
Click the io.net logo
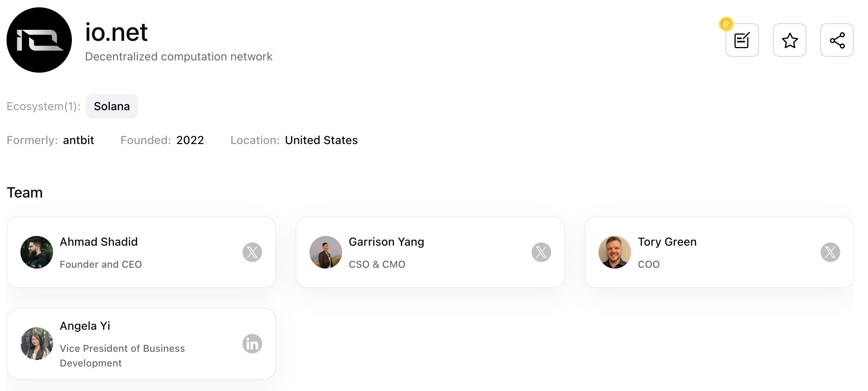(39, 40)
